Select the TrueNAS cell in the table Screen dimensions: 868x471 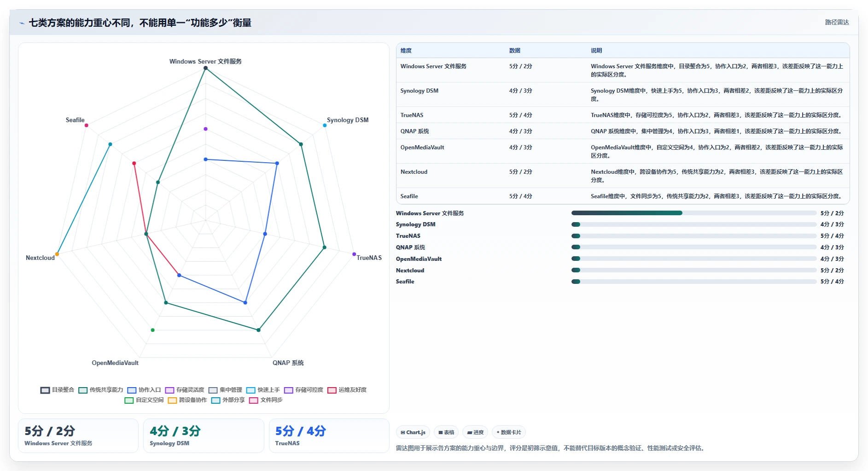click(412, 115)
